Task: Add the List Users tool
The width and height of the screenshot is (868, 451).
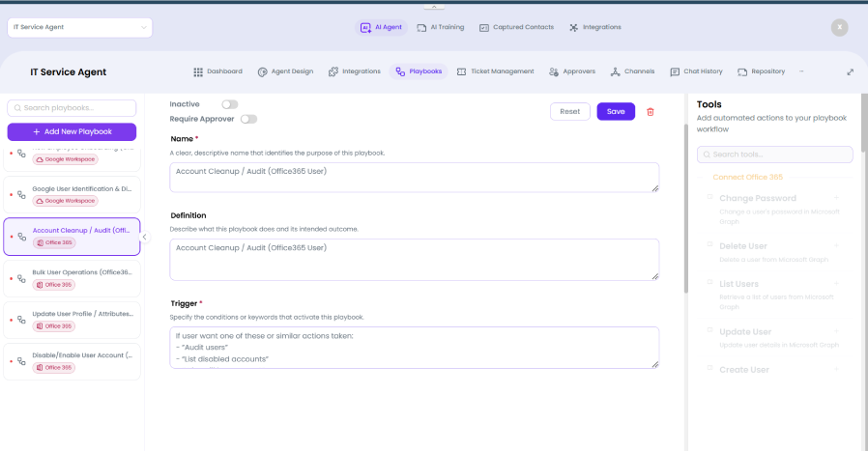Action: pos(836,283)
